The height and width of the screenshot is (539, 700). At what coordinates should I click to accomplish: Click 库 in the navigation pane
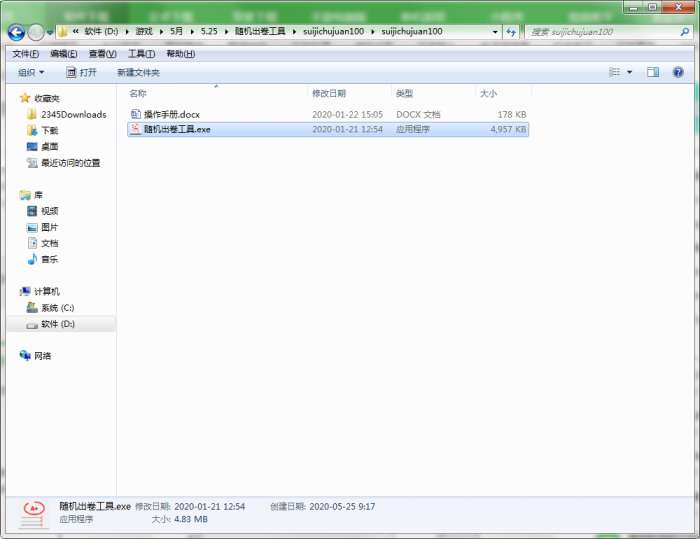38,195
